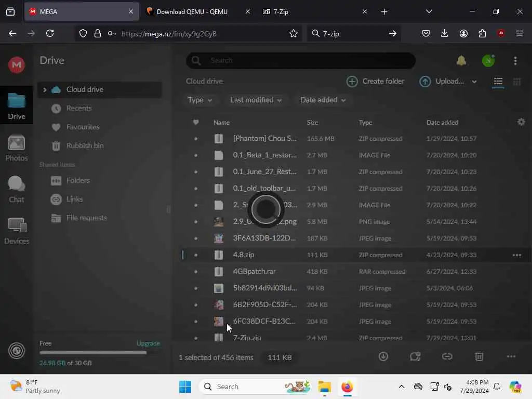The width and height of the screenshot is (532, 399).
Task: Switch to list view
Action: tap(498, 82)
